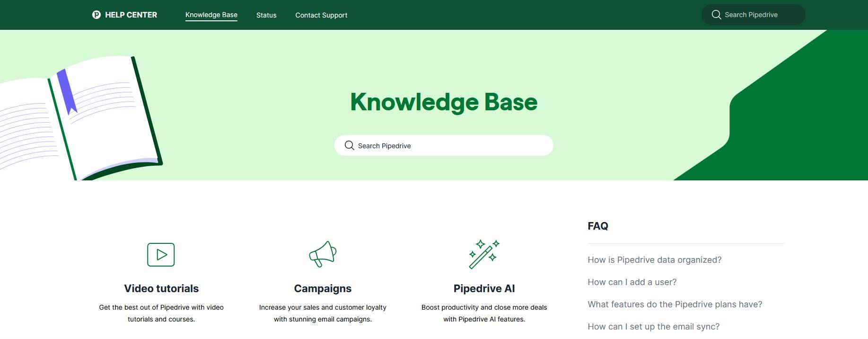Open the Status nav item

click(266, 15)
